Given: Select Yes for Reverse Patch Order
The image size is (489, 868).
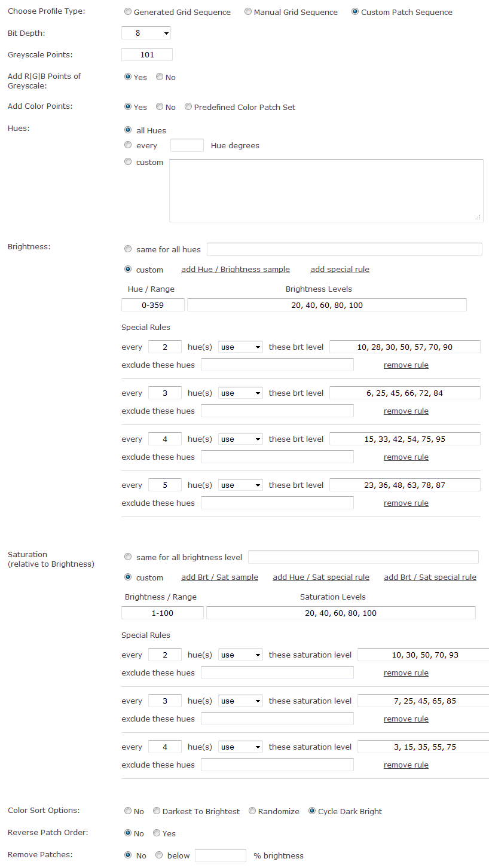Looking at the screenshot, I should click(x=157, y=833).
